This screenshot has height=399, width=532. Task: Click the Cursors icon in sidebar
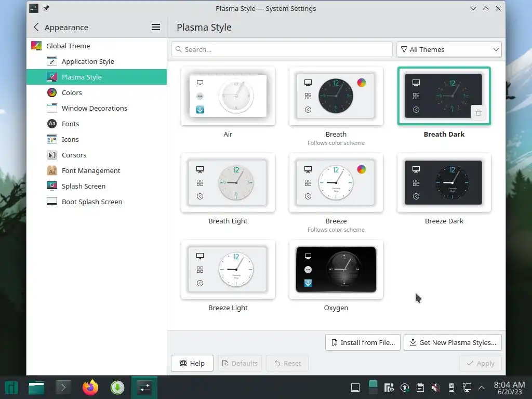pos(52,155)
